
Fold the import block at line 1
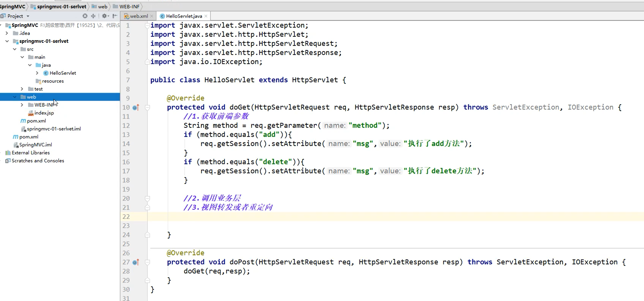147,26
